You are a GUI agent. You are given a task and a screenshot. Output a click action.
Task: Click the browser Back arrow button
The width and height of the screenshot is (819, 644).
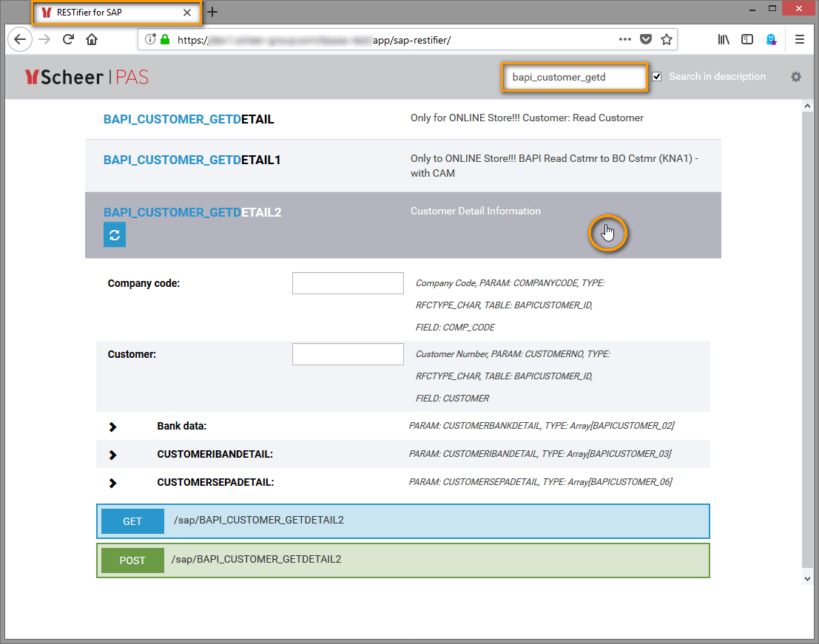coord(20,40)
